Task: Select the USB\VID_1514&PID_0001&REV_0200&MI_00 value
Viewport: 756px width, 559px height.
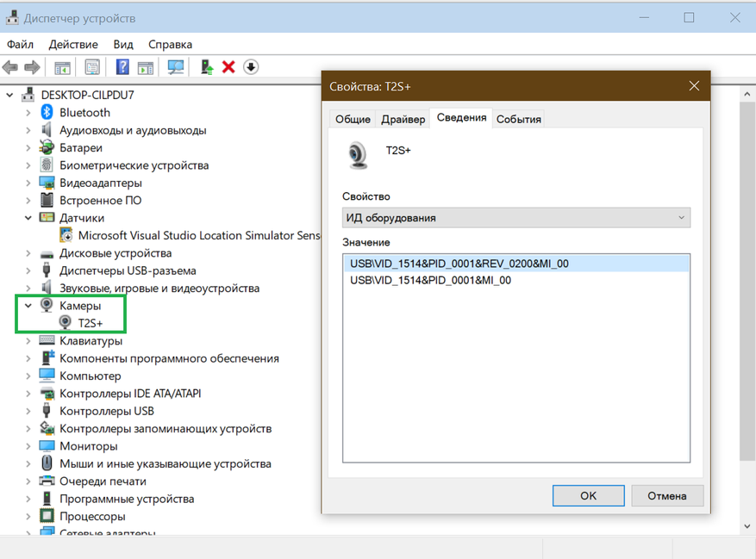Action: 515,264
